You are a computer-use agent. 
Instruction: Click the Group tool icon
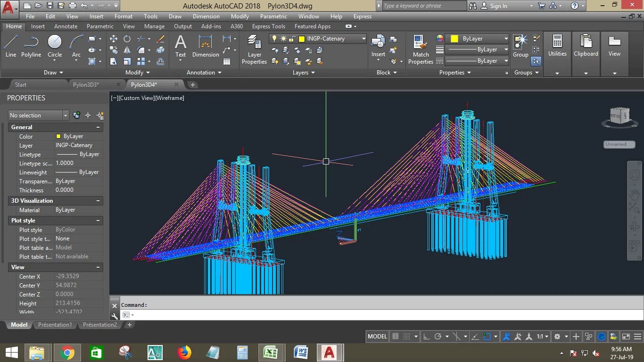click(x=520, y=45)
